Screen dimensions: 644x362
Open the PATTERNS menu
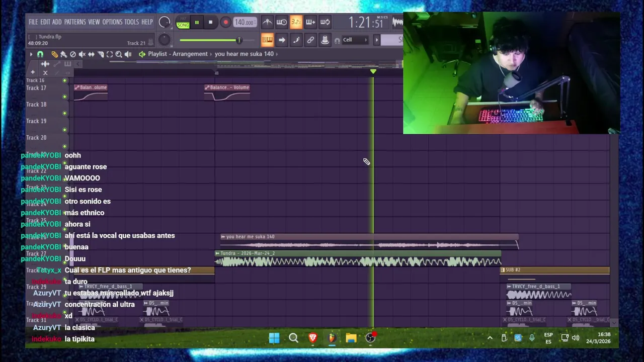pos(75,22)
